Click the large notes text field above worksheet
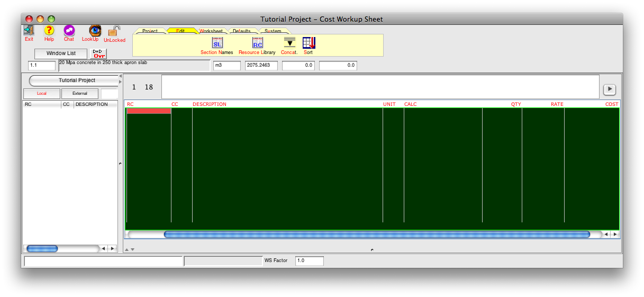This screenshot has height=297, width=644. (380, 87)
